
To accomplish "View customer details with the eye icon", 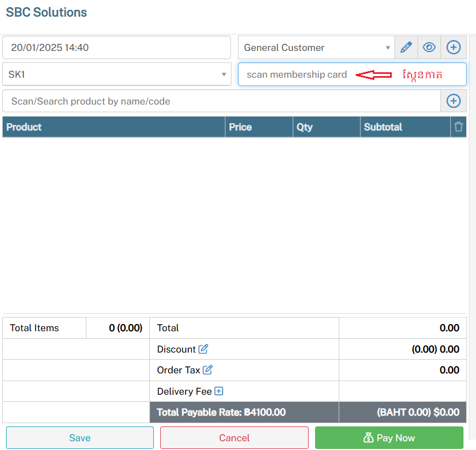I will point(429,48).
